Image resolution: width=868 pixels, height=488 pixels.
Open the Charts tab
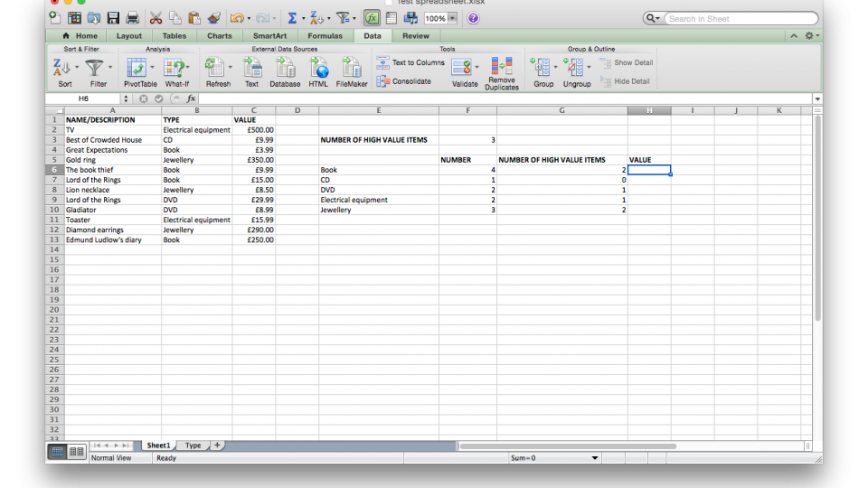(x=219, y=36)
